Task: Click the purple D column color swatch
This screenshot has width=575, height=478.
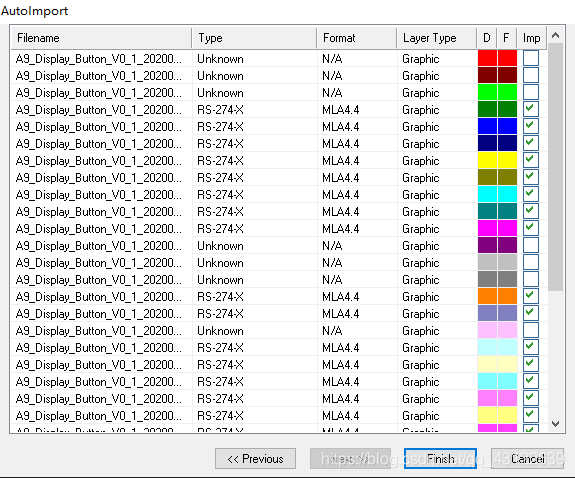Action: pos(487,245)
